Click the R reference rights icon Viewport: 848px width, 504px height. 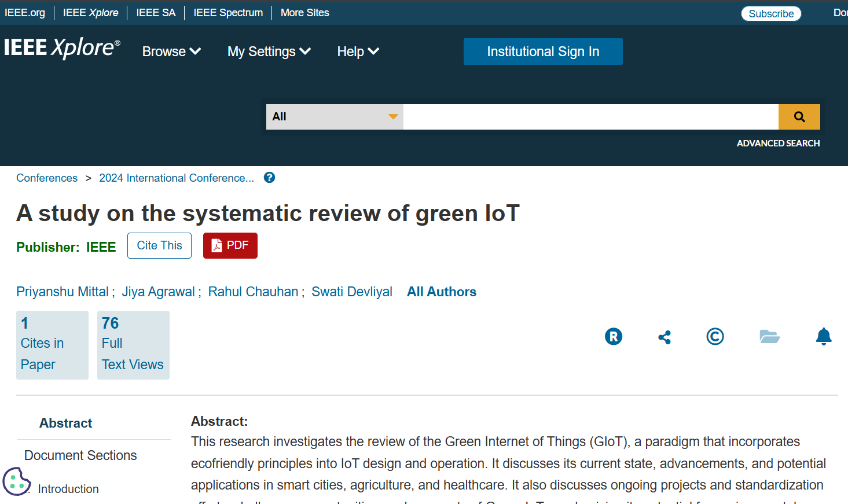614,336
